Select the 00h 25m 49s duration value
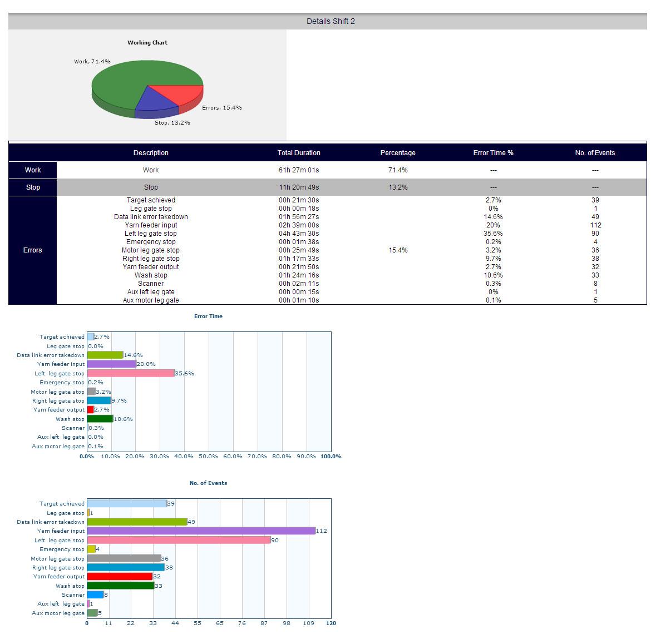This screenshot has height=644, width=656. click(299, 250)
